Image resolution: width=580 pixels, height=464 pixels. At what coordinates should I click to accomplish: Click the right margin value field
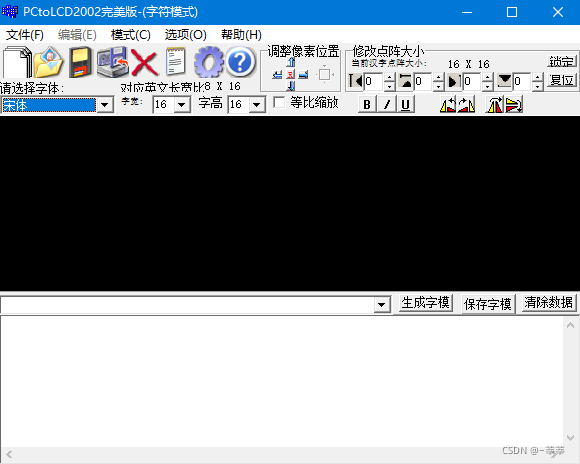pyautogui.click(x=472, y=81)
